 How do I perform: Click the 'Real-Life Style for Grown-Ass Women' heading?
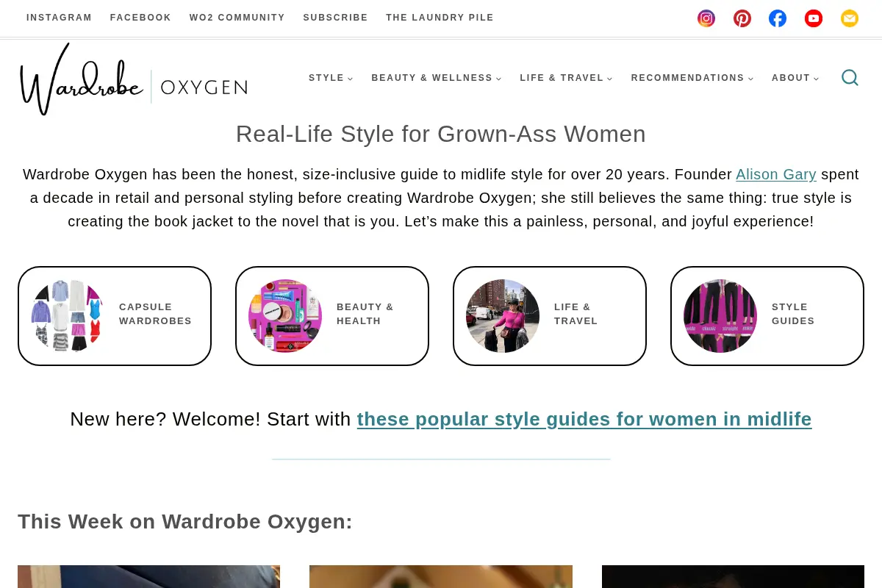[x=441, y=135]
